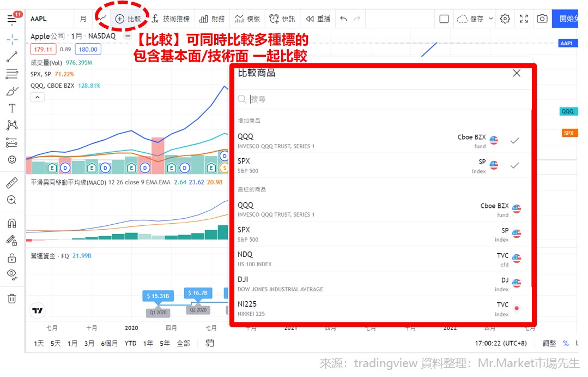Set range to 6個月
The image size is (588, 377).
(109, 343)
